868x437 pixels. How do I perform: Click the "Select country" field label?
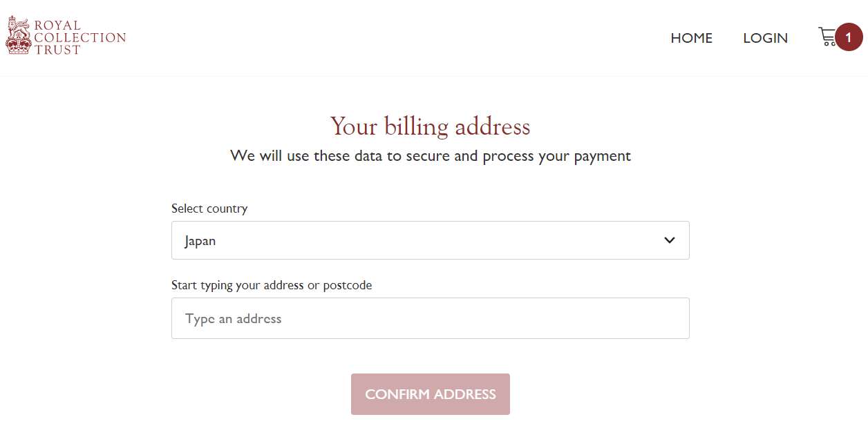click(x=209, y=208)
